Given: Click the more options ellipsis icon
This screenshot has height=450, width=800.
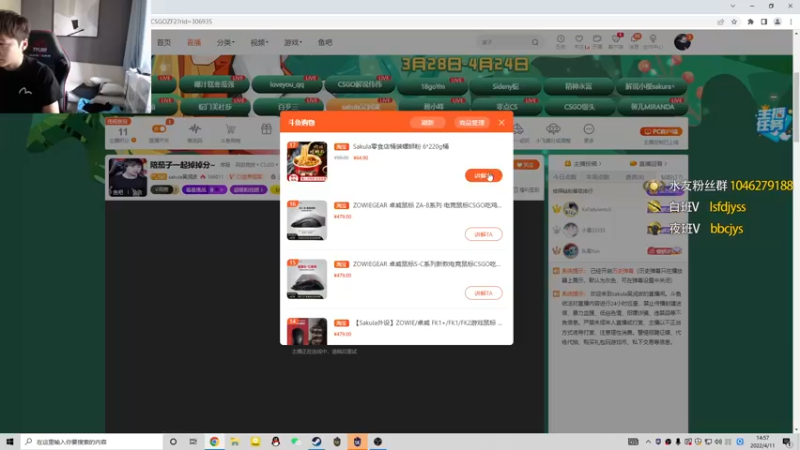Looking at the screenshot, I should [589, 129].
